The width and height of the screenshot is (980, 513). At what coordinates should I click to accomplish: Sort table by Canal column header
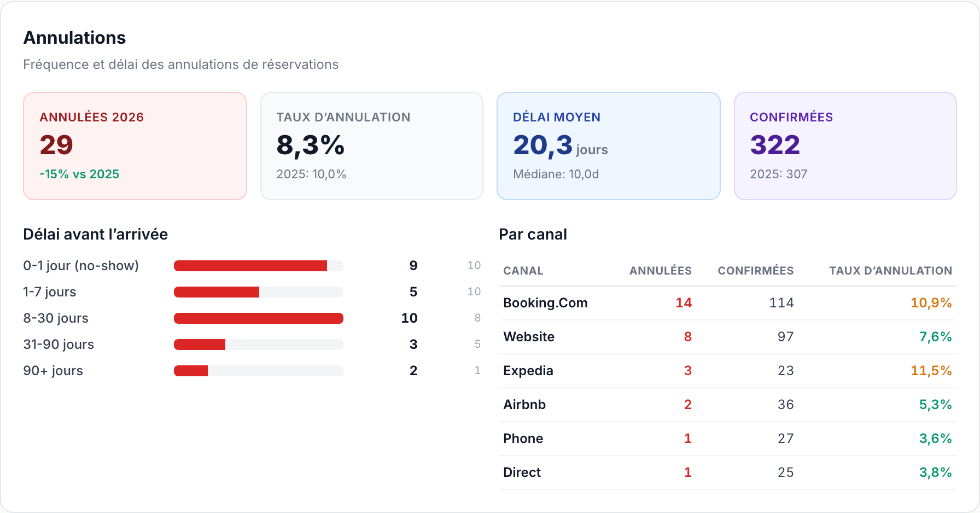click(523, 271)
